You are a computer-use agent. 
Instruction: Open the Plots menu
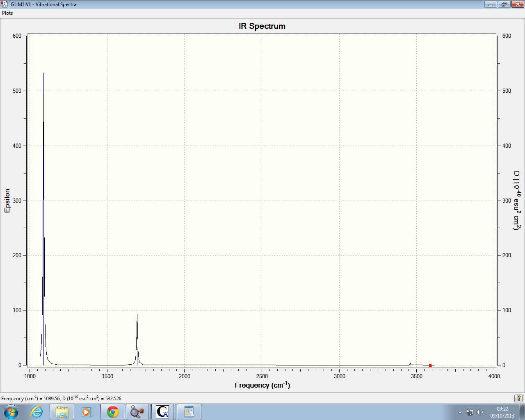pyautogui.click(x=7, y=13)
